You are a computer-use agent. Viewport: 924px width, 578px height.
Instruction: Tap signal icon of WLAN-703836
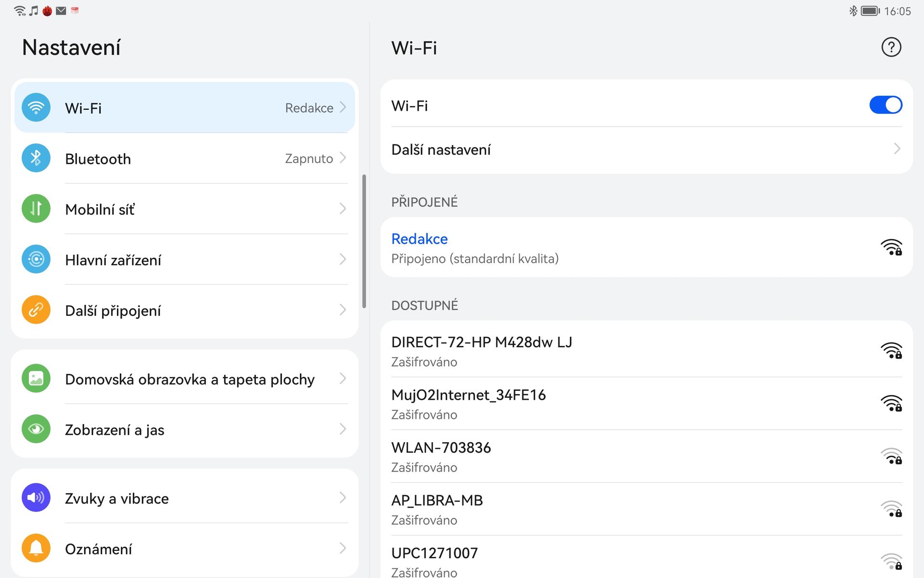tap(891, 456)
